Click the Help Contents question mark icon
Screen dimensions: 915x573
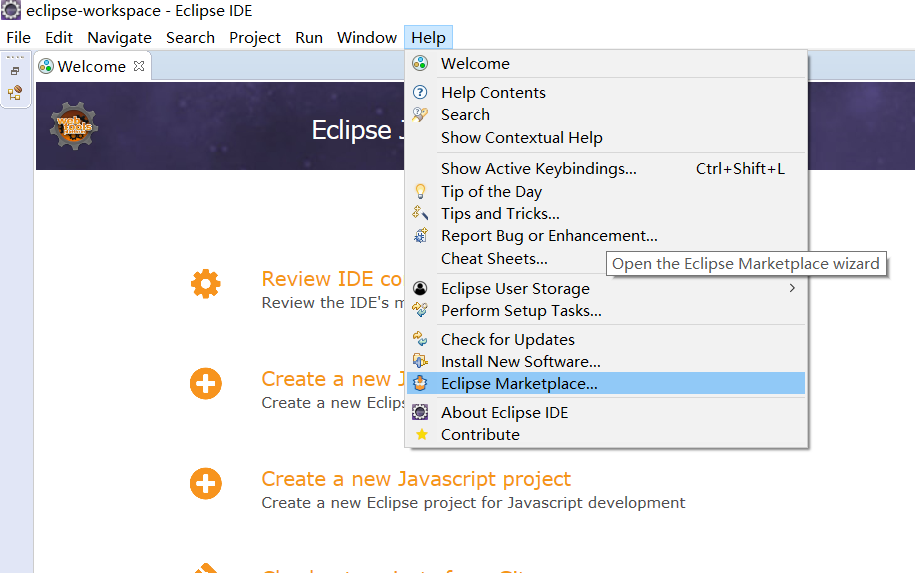[x=420, y=92]
